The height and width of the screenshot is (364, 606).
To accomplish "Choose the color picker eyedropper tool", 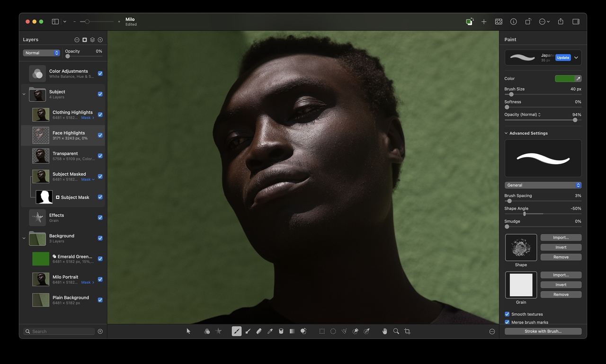I will click(x=270, y=331).
